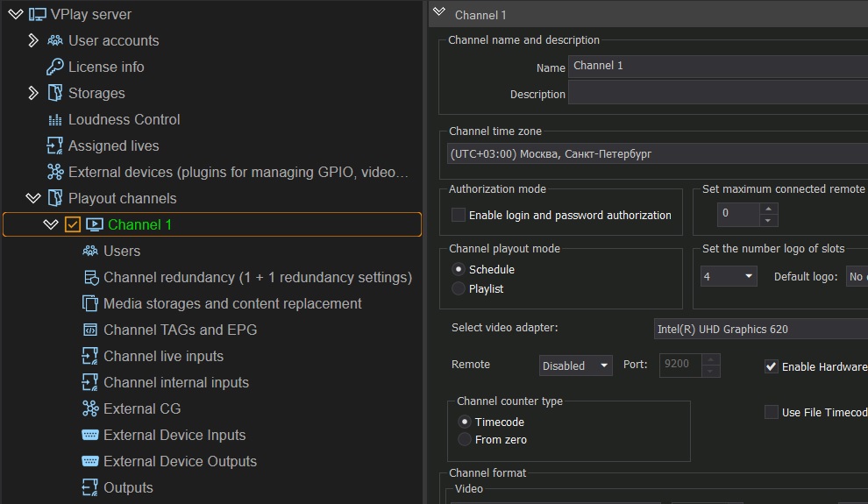The width and height of the screenshot is (868, 504).
Task: Toggle the Channel 1 orange checkbox
Action: [73, 224]
